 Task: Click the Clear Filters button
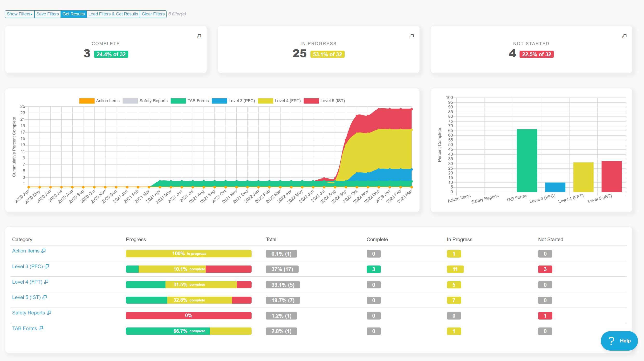(153, 14)
